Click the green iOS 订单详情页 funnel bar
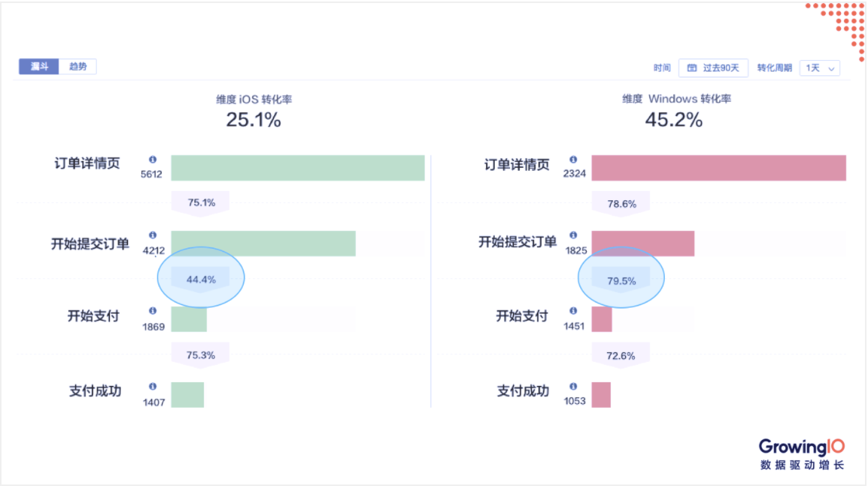 (x=297, y=168)
